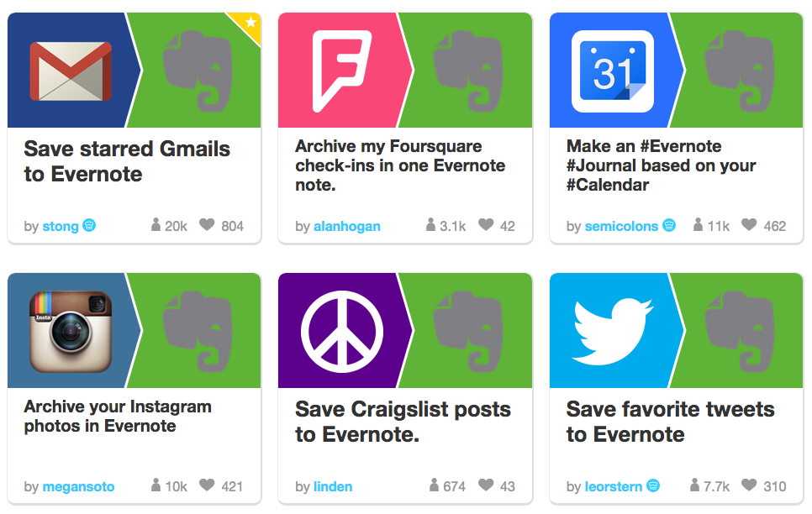Click the Foursquare logo icon
Screen dimensions: 812x514
342,71
